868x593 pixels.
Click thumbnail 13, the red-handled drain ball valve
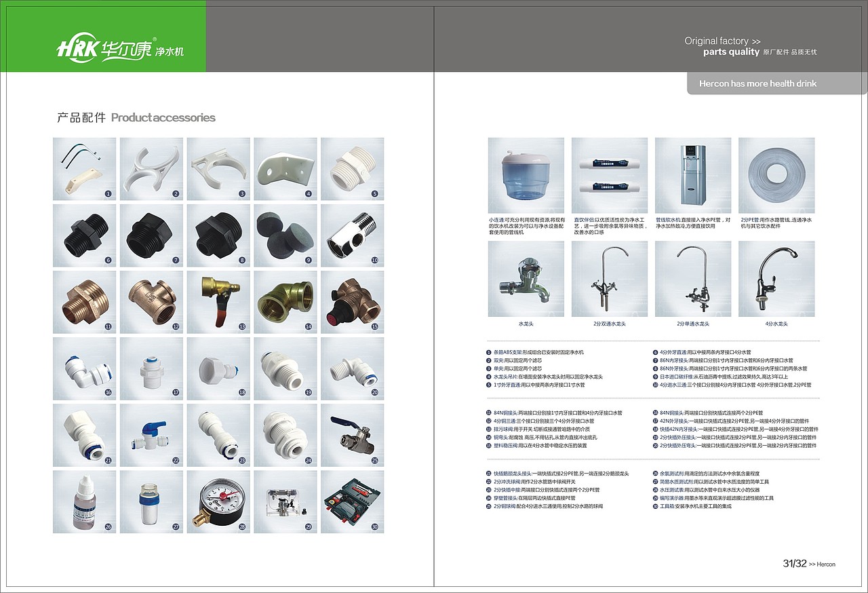click(218, 302)
